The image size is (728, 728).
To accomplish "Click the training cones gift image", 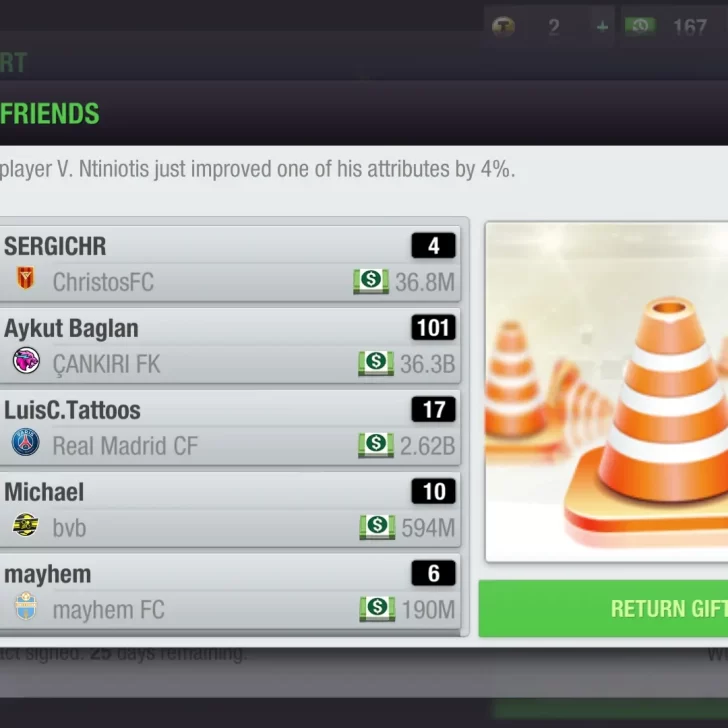I will pos(606,392).
